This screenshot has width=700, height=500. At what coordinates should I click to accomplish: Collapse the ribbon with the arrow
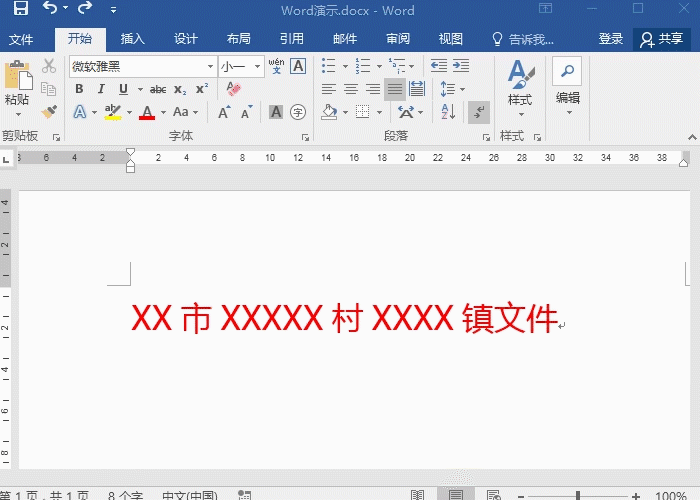[x=692, y=138]
